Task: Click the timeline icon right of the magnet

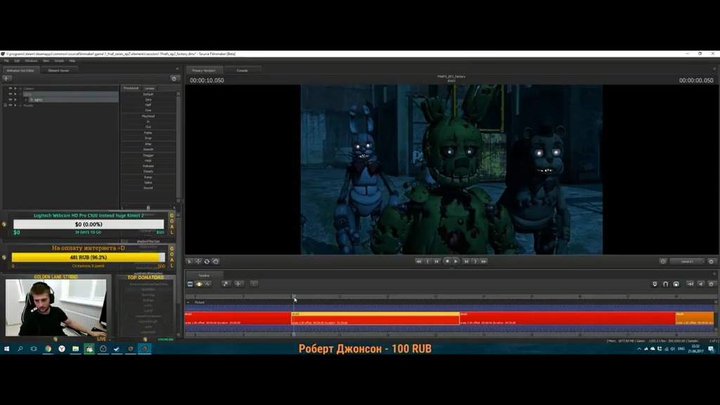Action: pyautogui.click(x=676, y=284)
